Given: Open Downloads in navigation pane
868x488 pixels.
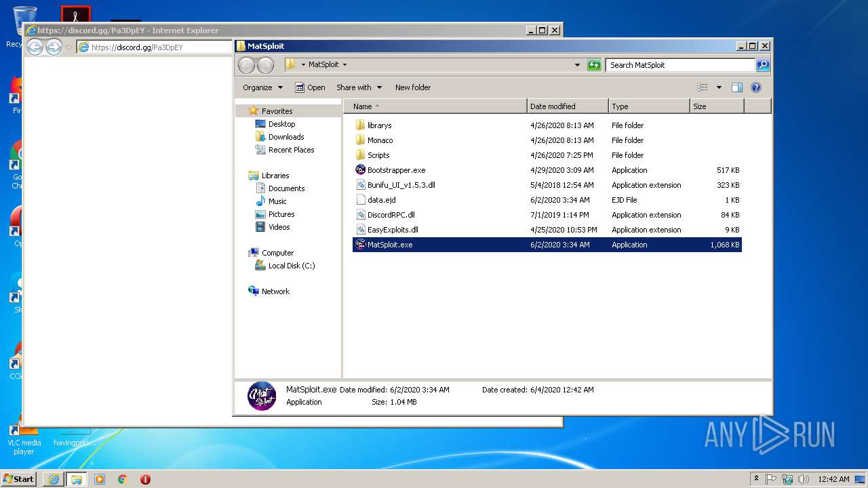Looking at the screenshot, I should coord(285,137).
